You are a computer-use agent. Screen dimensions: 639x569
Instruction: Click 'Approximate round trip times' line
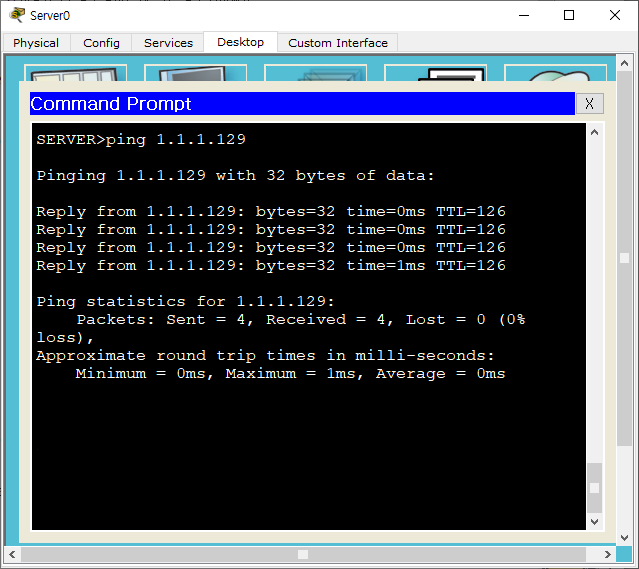coord(265,356)
